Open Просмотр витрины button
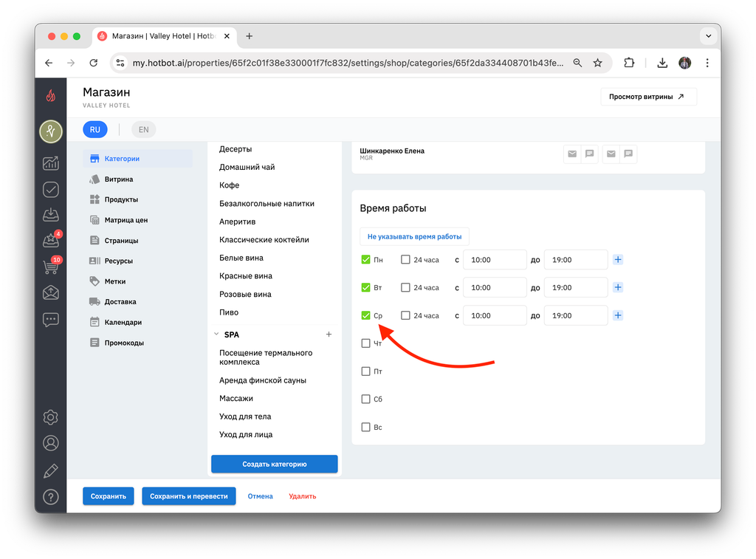This screenshot has width=756, height=559. [x=648, y=97]
